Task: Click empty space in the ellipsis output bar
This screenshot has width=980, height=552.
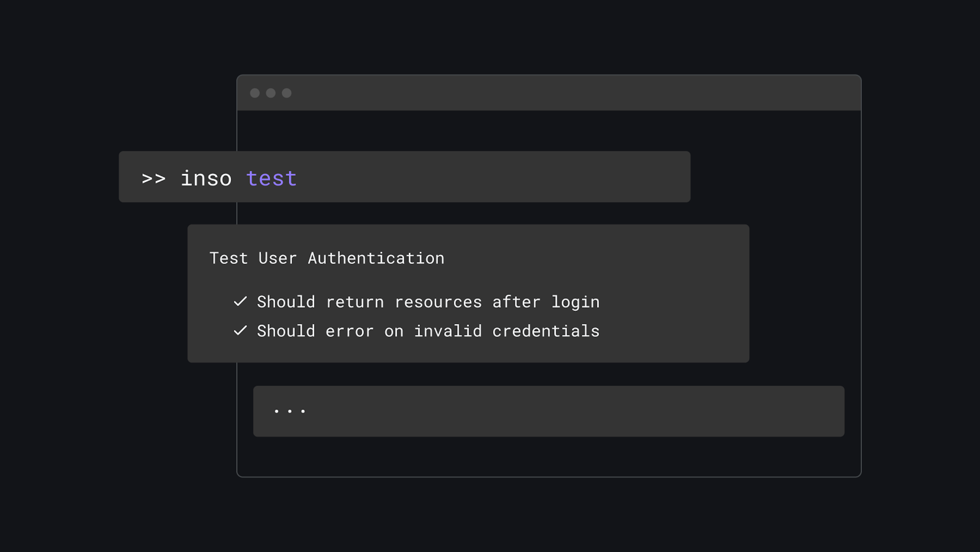Action: (x=574, y=411)
